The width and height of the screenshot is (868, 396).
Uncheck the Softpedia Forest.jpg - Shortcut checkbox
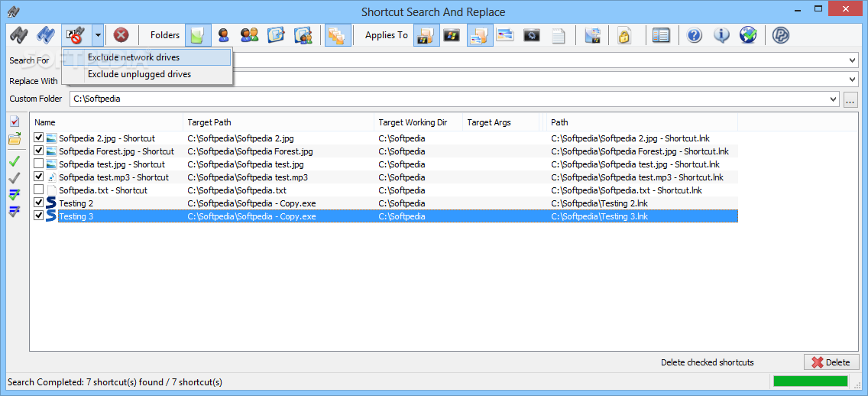39,151
